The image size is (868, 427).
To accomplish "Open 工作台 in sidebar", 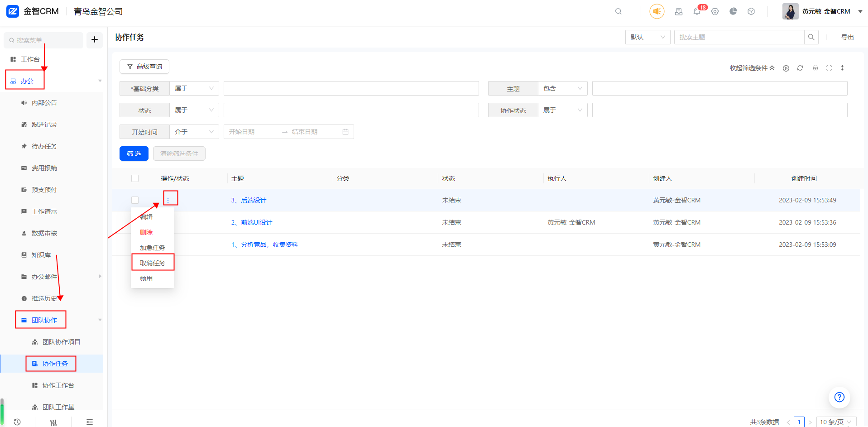I will point(30,59).
